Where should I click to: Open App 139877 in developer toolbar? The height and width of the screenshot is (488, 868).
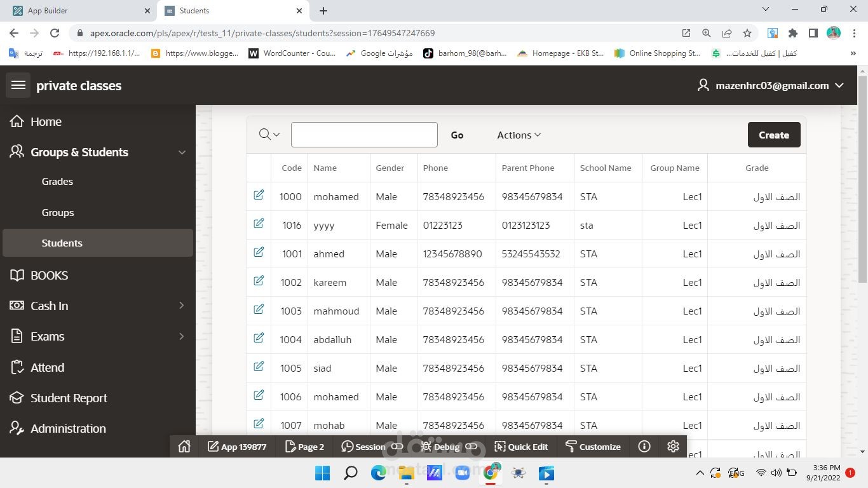[x=237, y=447]
